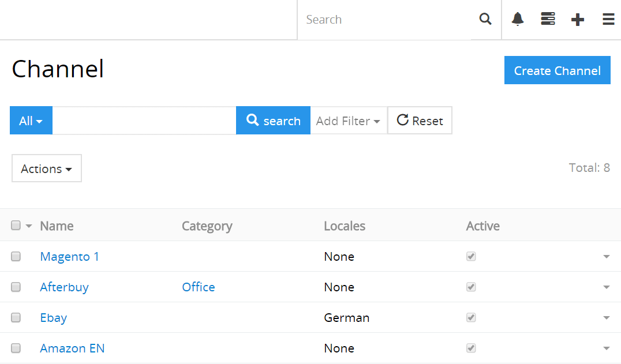Toggle the select-all checkbox in header
621x364 pixels.
16,226
